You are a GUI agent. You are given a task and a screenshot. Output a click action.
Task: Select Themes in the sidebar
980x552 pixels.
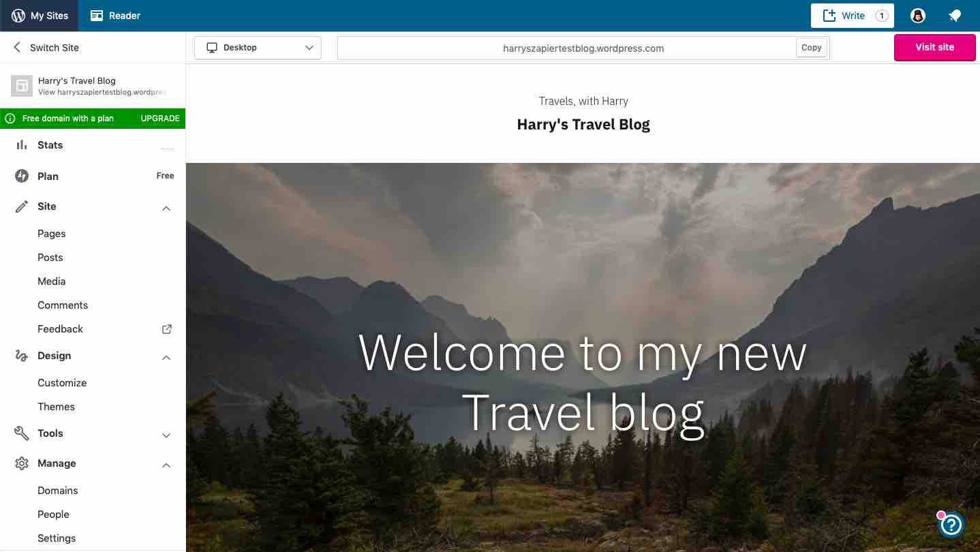point(56,407)
